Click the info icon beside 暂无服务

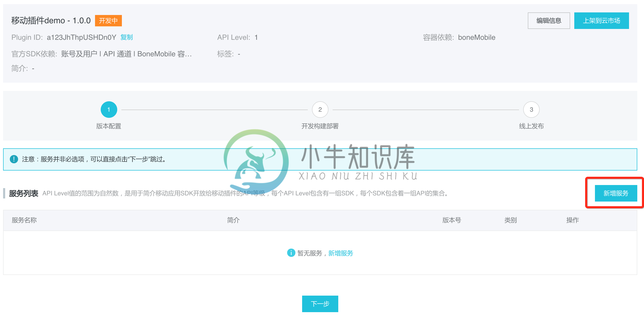pos(291,253)
